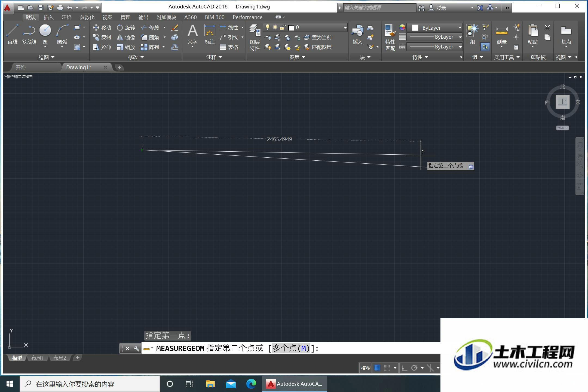The width and height of the screenshot is (588, 392).
Task: Open the ByLayer object color dropdown
Action: (x=435, y=27)
